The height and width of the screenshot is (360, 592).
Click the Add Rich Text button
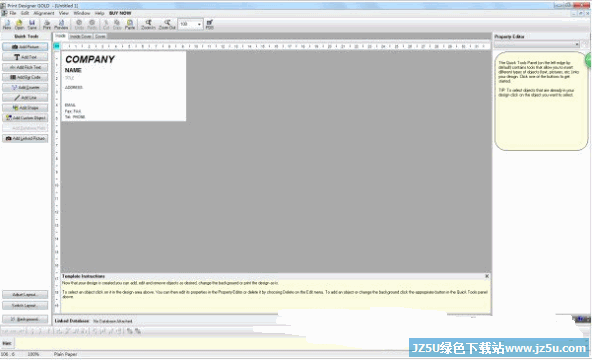click(x=25, y=67)
